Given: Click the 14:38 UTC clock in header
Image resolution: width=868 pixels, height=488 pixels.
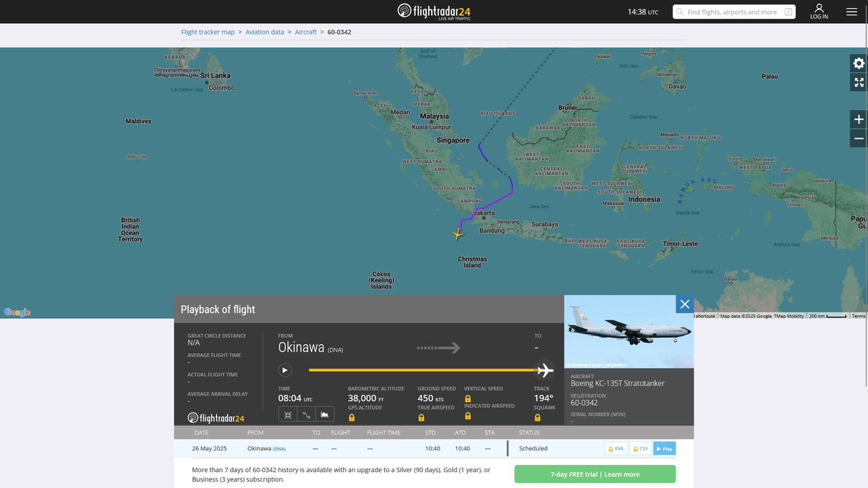Looking at the screenshot, I should point(642,12).
